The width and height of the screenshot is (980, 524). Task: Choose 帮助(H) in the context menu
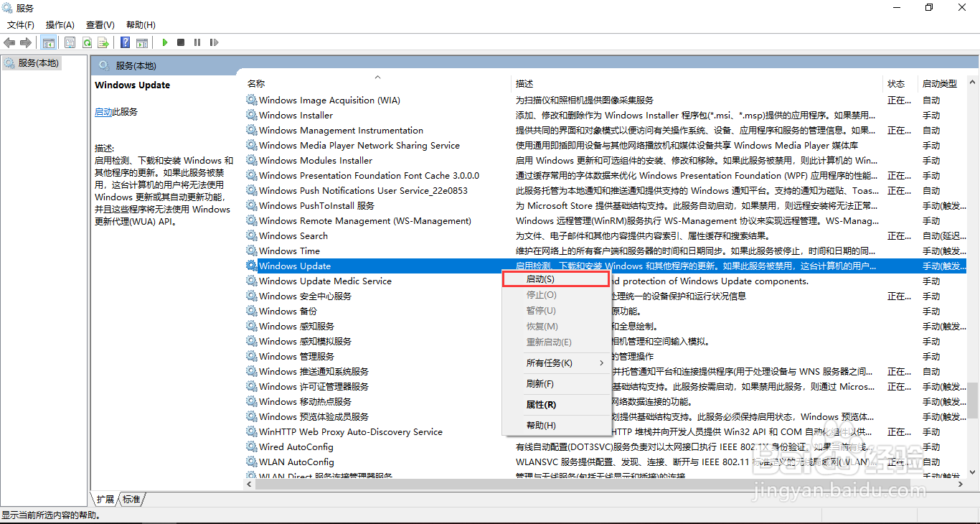coord(556,426)
